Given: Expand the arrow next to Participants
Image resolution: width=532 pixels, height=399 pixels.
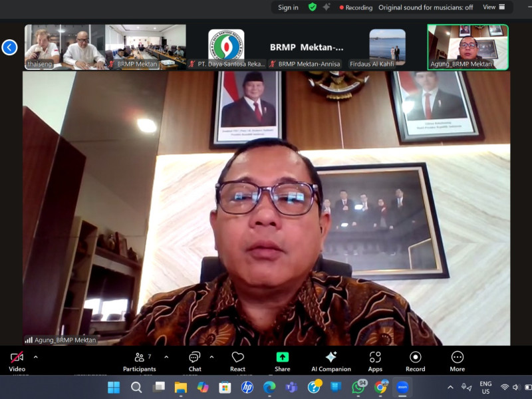Looking at the screenshot, I should tap(166, 356).
